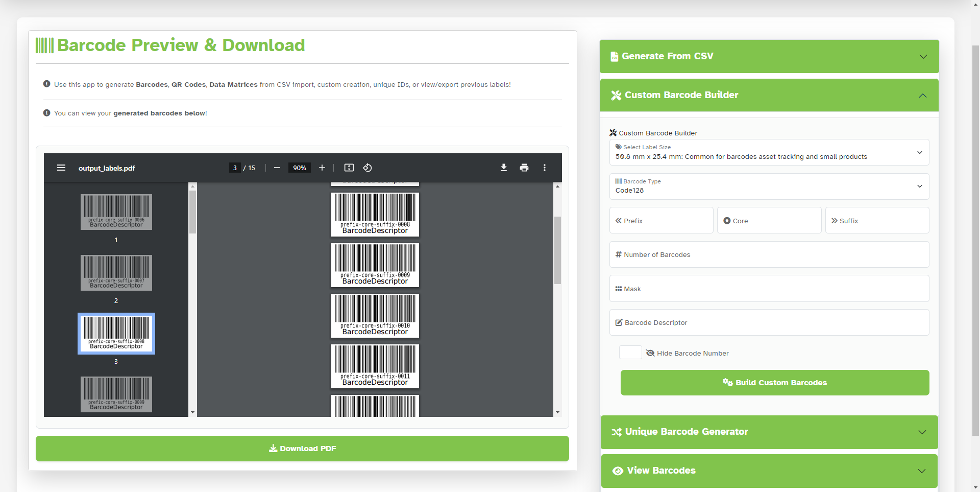The image size is (980, 492).
Task: Rotate the PDF using the rotate icon
Action: click(x=367, y=168)
